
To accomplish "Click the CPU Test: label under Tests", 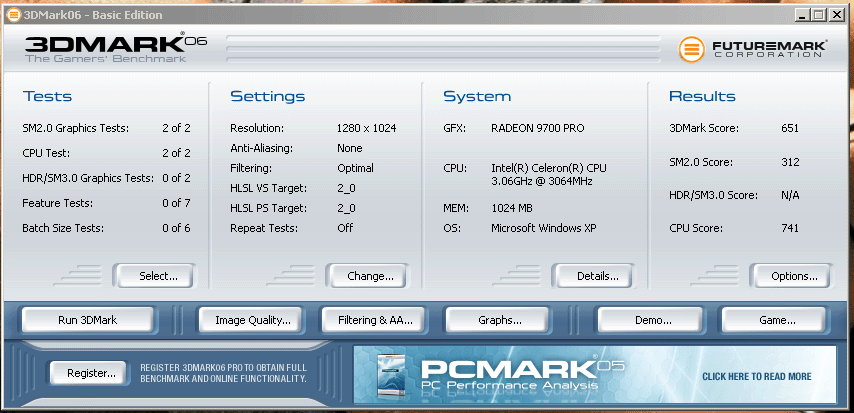I will point(46,153).
